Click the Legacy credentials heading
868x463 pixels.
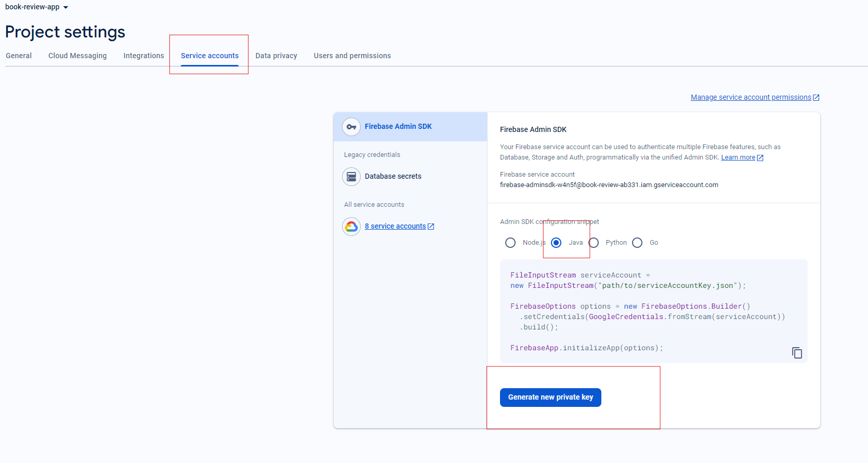click(372, 155)
